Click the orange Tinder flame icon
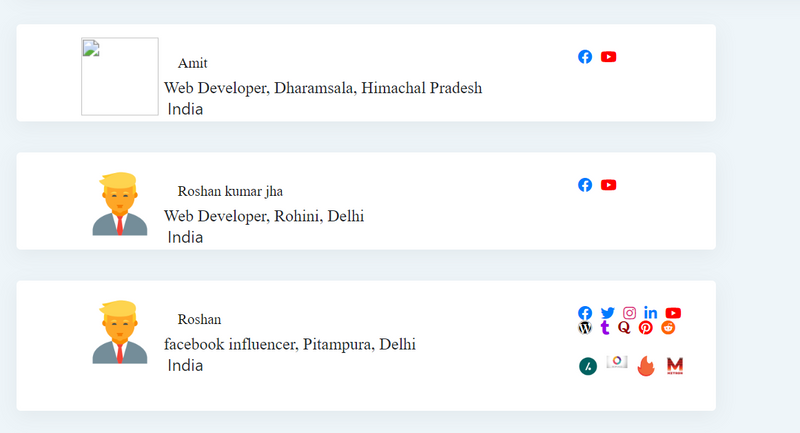Viewport: 800px width, 433px height. [x=646, y=366]
